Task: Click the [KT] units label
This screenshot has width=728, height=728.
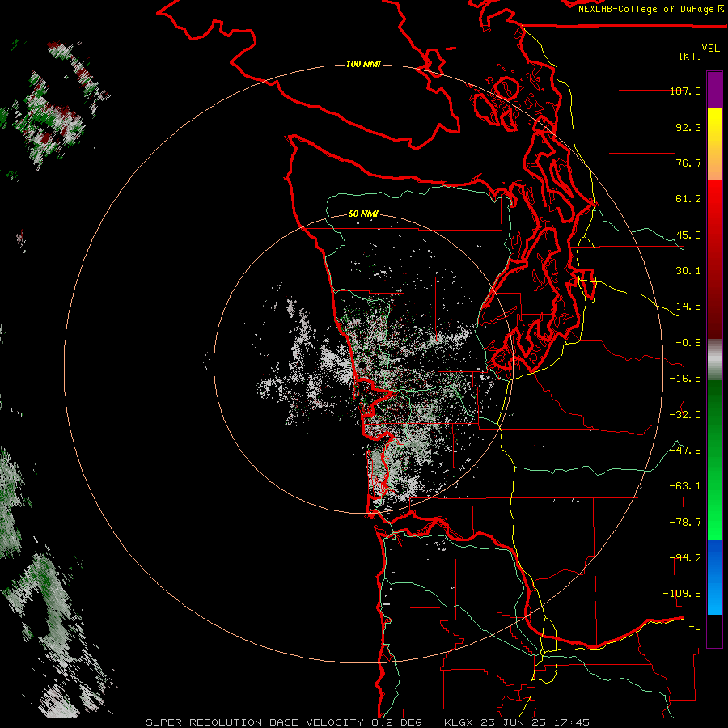Action: click(x=691, y=56)
